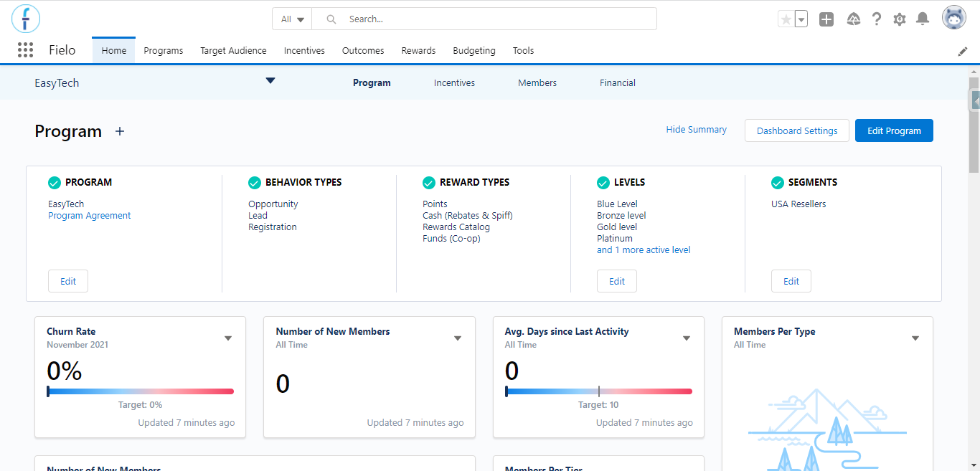Click the LEVELS green checkmark icon
The image size is (980, 471).
pyautogui.click(x=603, y=182)
